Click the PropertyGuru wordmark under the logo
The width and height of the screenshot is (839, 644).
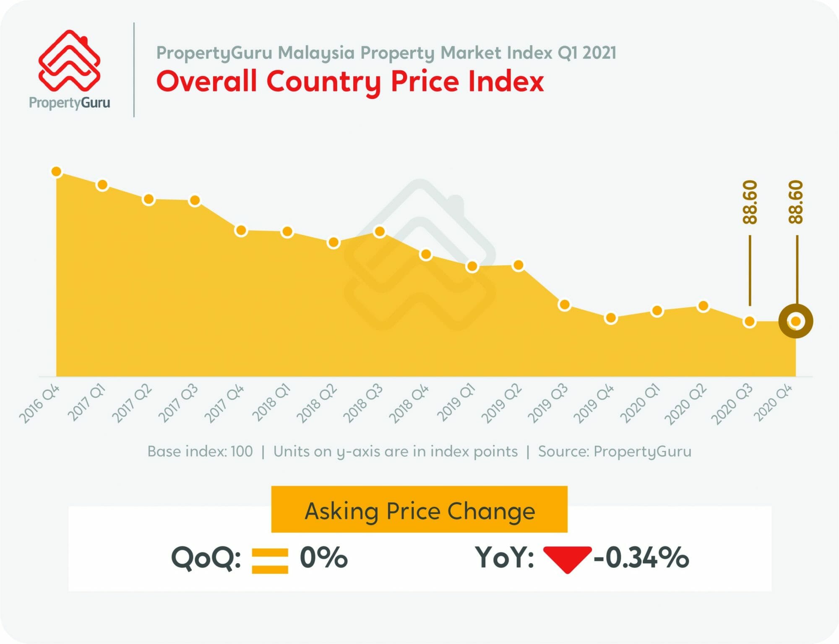point(69,103)
